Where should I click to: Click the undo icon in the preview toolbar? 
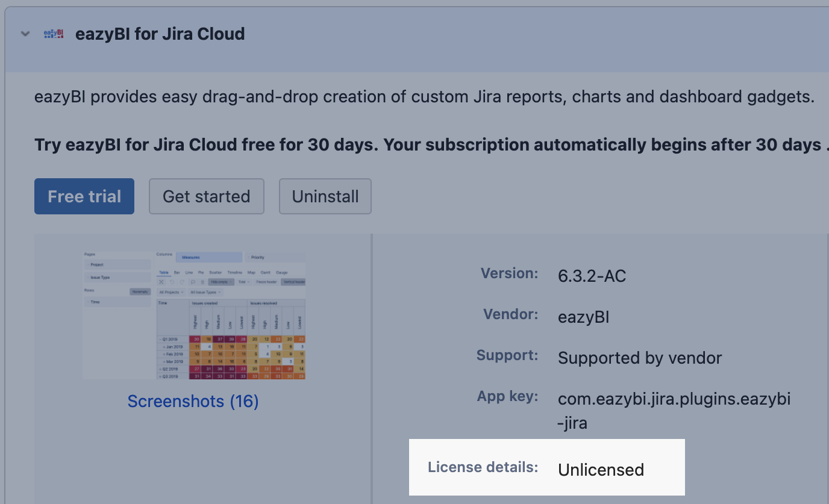(172, 282)
